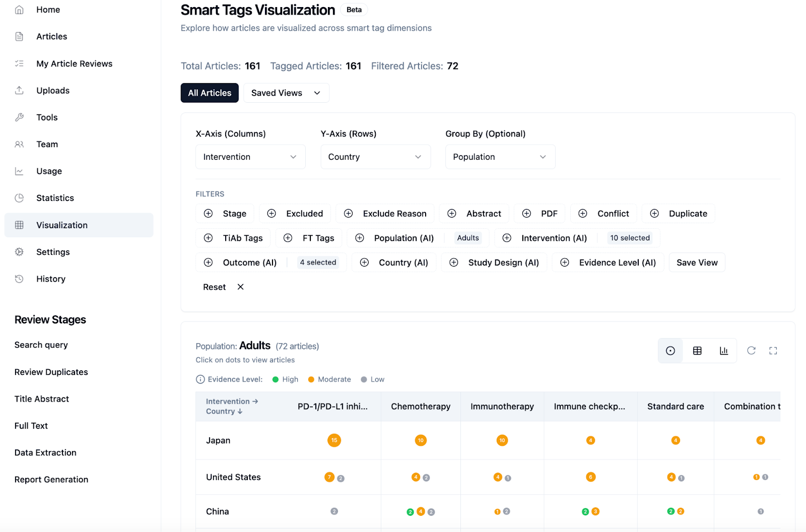The image size is (806, 532).
Task: Open the Y-Axis Country dropdown
Action: coord(375,157)
